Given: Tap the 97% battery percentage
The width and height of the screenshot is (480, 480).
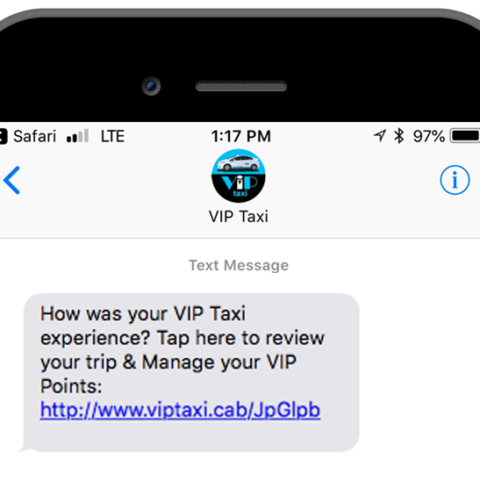Looking at the screenshot, I should coord(429,136).
